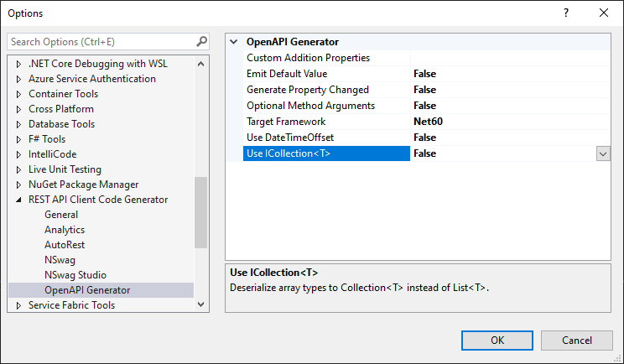The width and height of the screenshot is (624, 364).
Task: Click the Net60 Target Framework value
Action: [429, 122]
